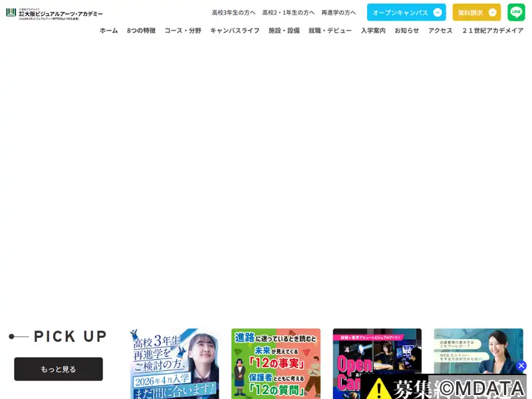532x399 pixels.
Task: Open the 高校3年生 再進学 pickup banner
Action: coord(174,364)
